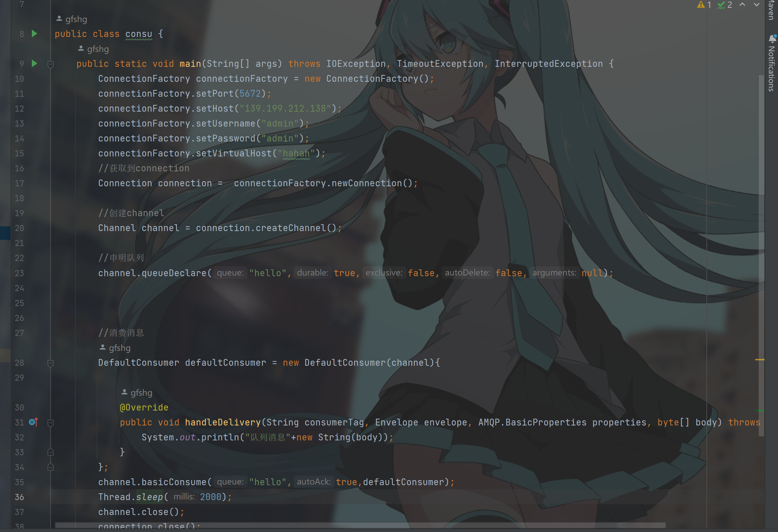Click the fold end marker on line 34
778x532 pixels.
(x=51, y=467)
